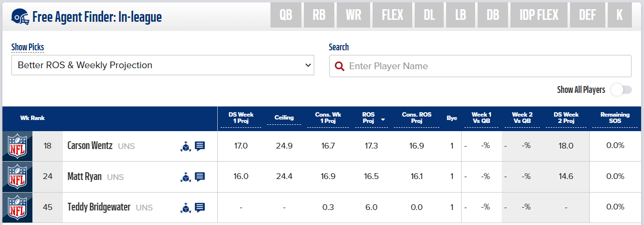644x225 pixels.
Task: Select the RB position tab
Action: point(319,15)
